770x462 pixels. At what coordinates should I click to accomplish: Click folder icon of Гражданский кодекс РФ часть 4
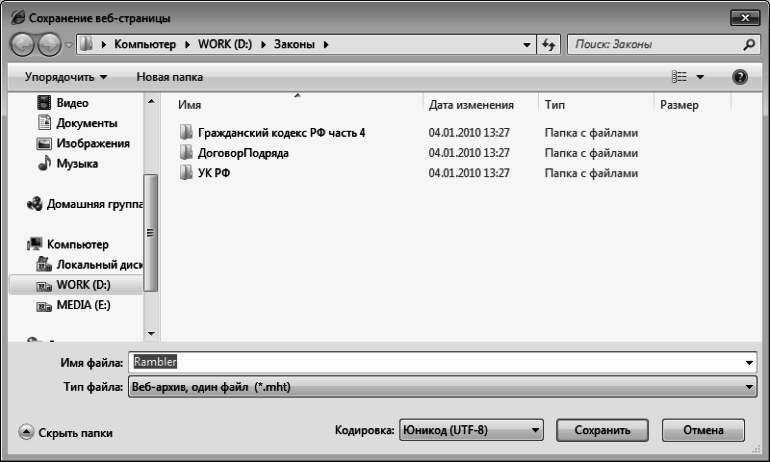pos(186,132)
